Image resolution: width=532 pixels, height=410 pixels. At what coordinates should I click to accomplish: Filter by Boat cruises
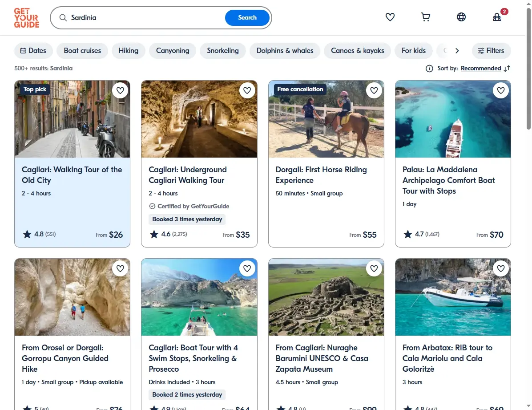coord(82,51)
